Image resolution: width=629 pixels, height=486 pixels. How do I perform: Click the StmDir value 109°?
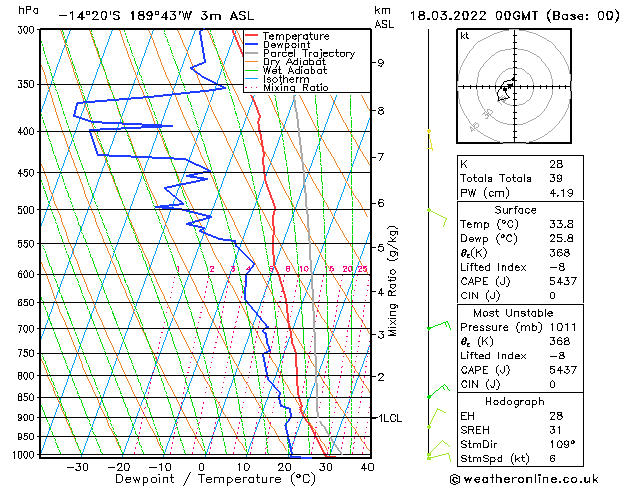pyautogui.click(x=562, y=444)
